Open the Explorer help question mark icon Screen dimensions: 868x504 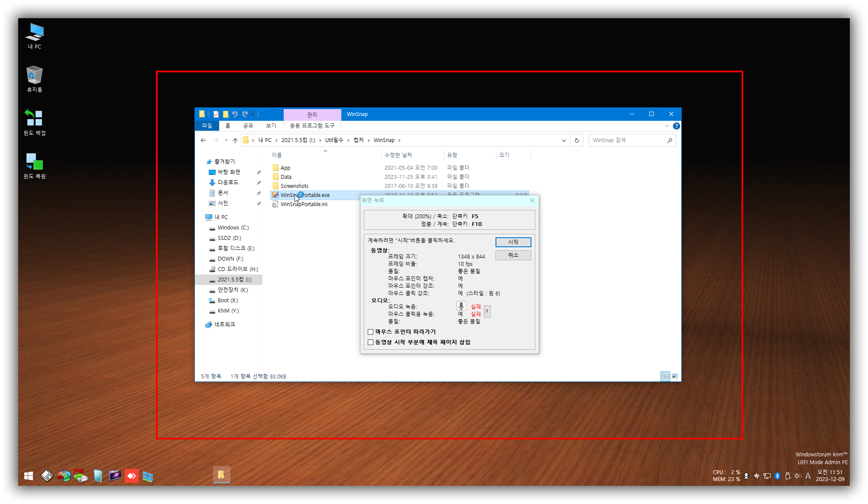[x=676, y=126]
